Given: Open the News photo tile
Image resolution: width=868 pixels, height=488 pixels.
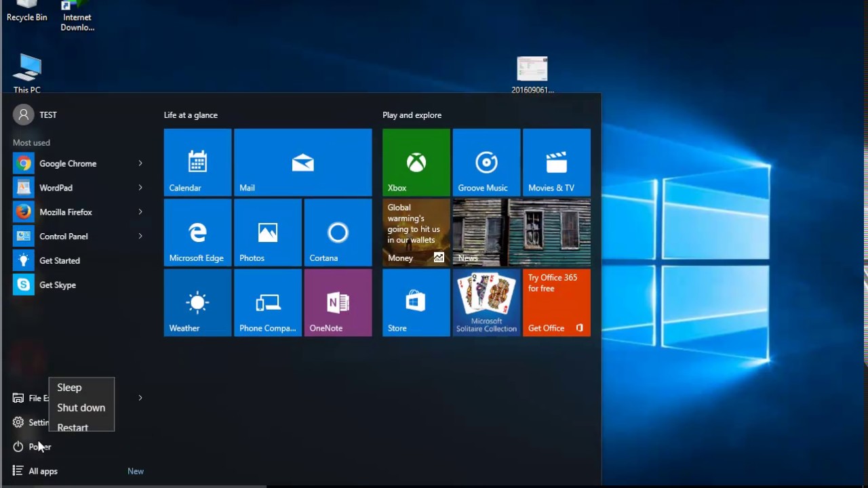Looking at the screenshot, I should (x=521, y=232).
